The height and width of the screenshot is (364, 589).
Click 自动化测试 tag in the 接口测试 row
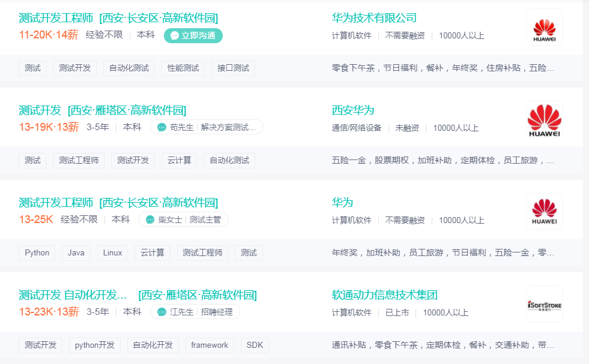click(x=129, y=68)
